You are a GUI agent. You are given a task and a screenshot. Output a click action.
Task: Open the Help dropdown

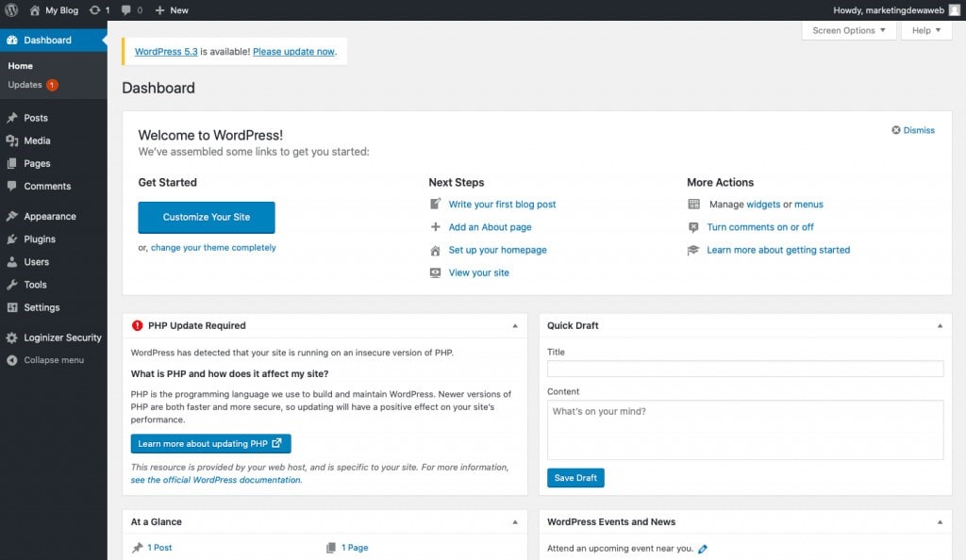[925, 30]
